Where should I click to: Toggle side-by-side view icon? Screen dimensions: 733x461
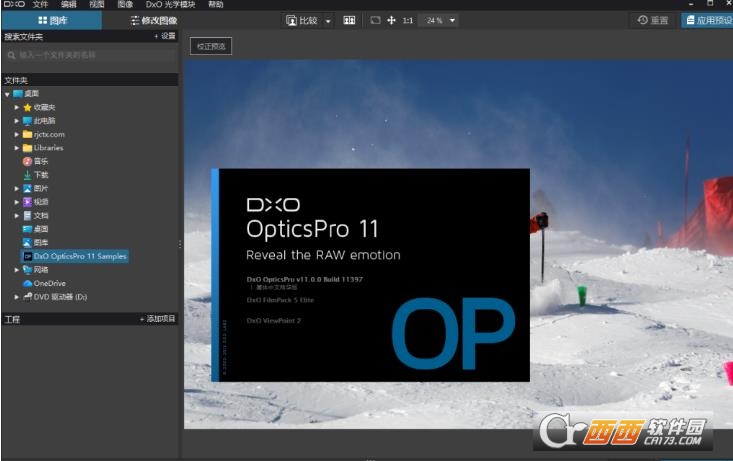(x=349, y=21)
